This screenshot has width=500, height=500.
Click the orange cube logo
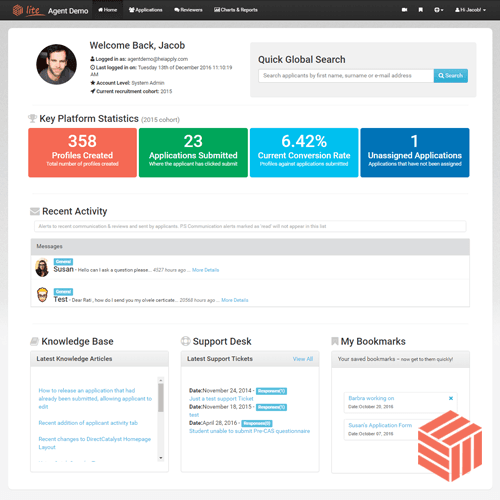point(450,446)
